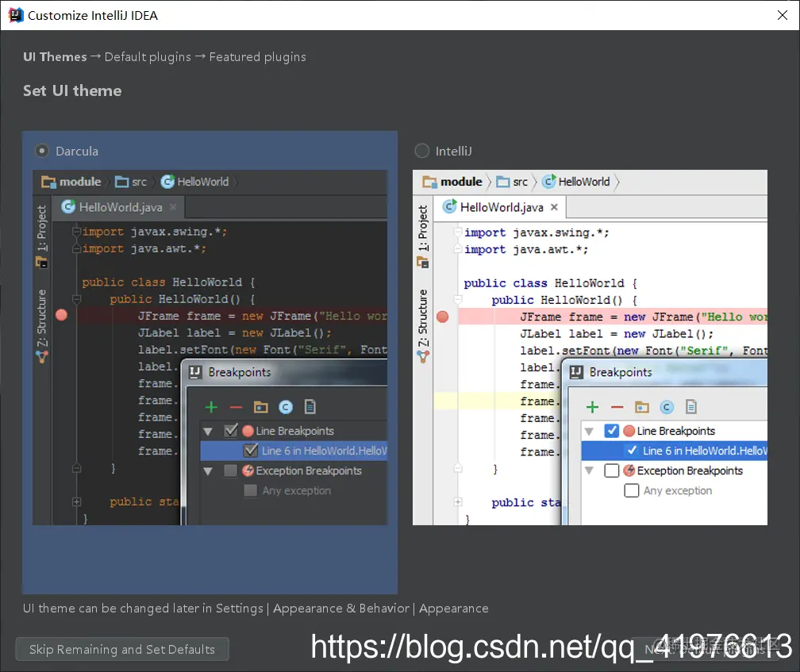
Task: Go to Default plugins step in breadcrumb
Action: (148, 56)
